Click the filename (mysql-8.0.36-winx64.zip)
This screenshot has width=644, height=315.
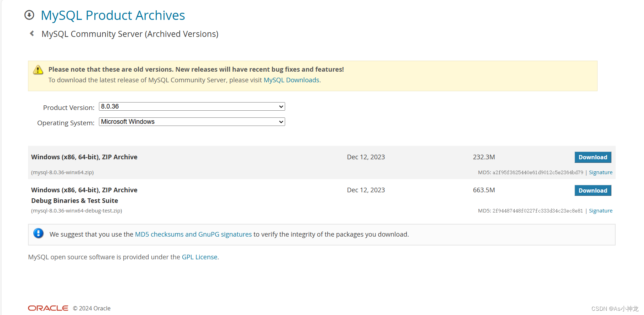coord(62,172)
